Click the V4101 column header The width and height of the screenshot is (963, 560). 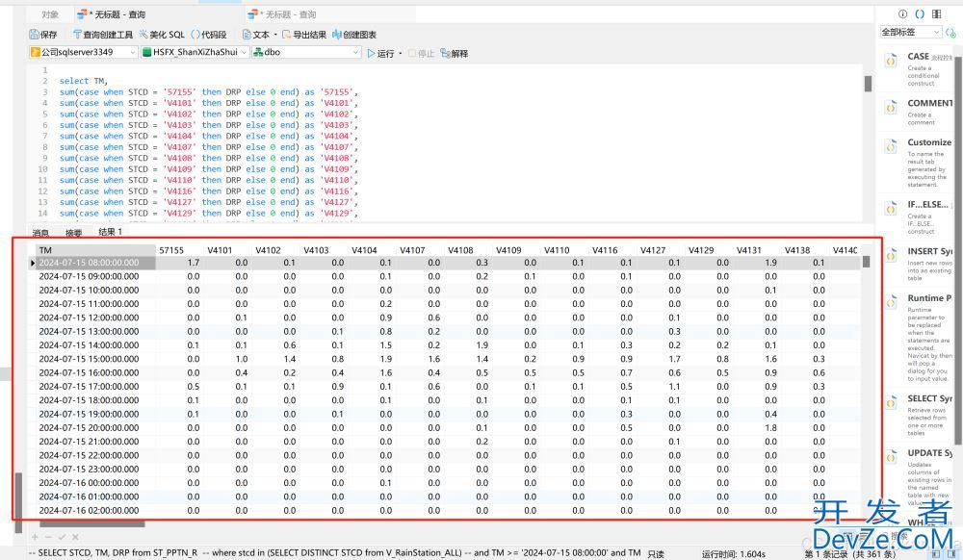[227, 250]
